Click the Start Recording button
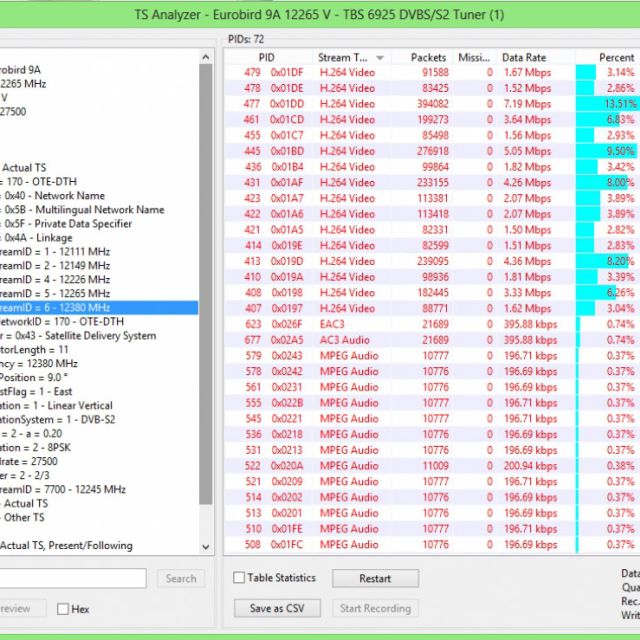The image size is (640, 640). tap(375, 608)
